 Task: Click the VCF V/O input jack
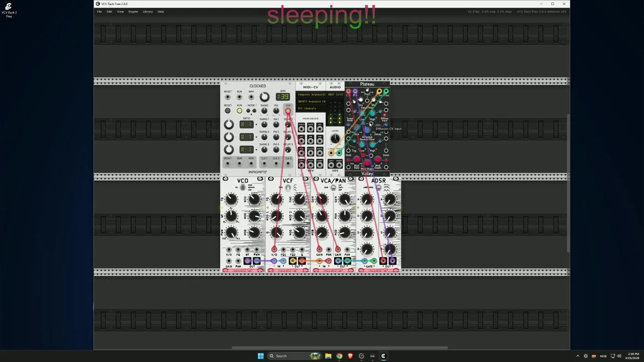click(274, 249)
